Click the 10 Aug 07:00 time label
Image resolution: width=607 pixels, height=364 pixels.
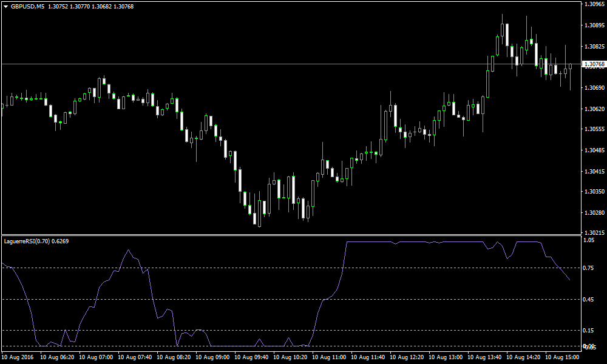97,357
